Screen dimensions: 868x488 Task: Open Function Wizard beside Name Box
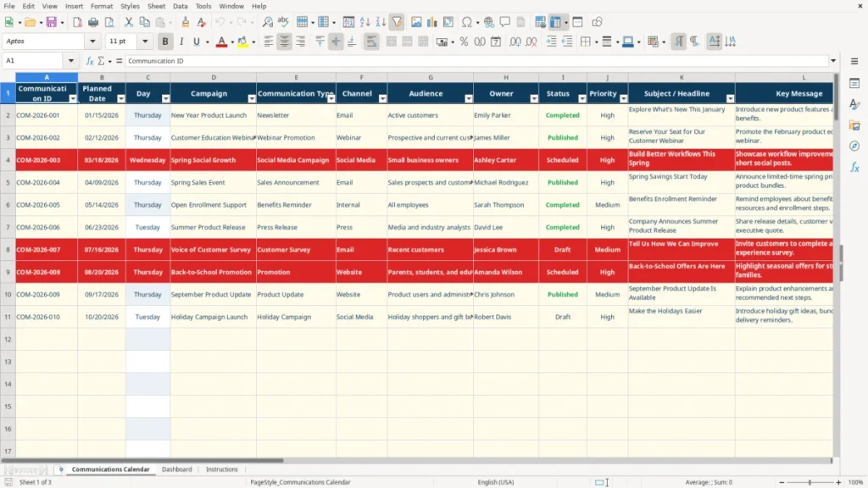(x=90, y=61)
